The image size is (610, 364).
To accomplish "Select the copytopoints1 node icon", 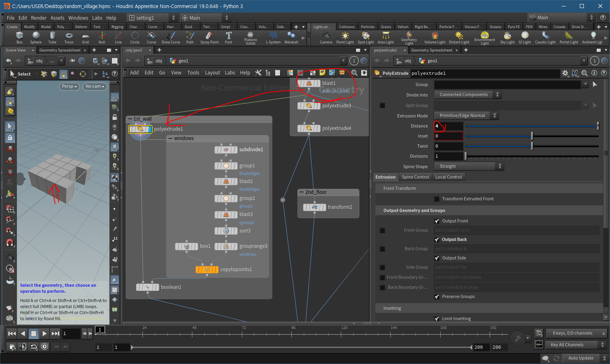I will point(207,269).
